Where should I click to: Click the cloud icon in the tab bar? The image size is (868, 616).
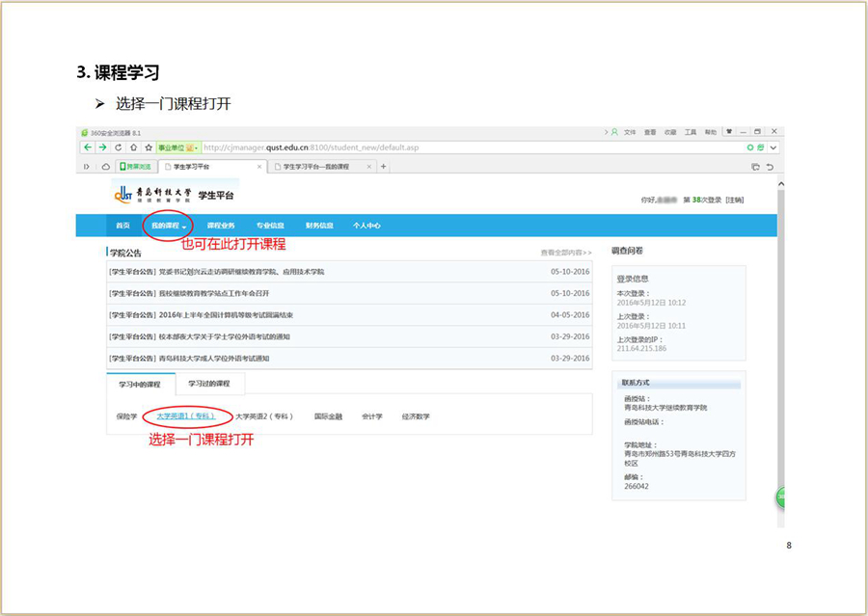click(103, 166)
